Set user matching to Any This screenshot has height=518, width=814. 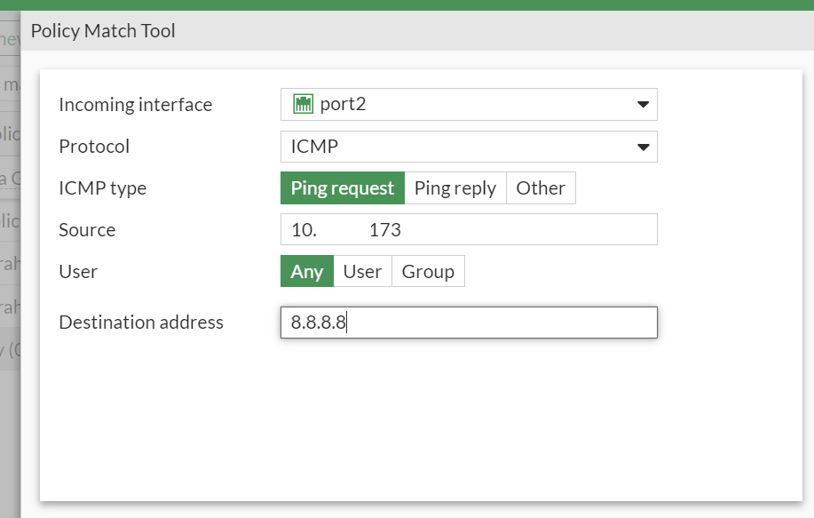click(307, 271)
